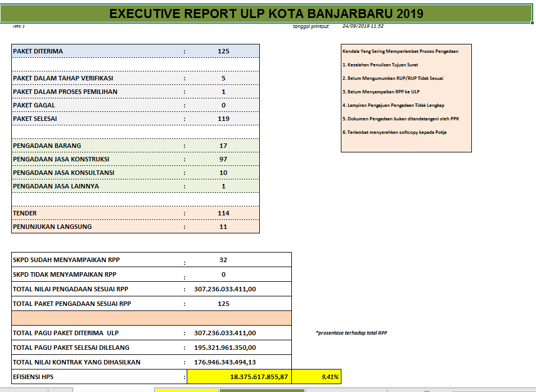The height and width of the screenshot is (392, 536).
Task: Click SKPD SUDAH MENYAMPAIKAN RPP value 32
Action: coord(223,260)
